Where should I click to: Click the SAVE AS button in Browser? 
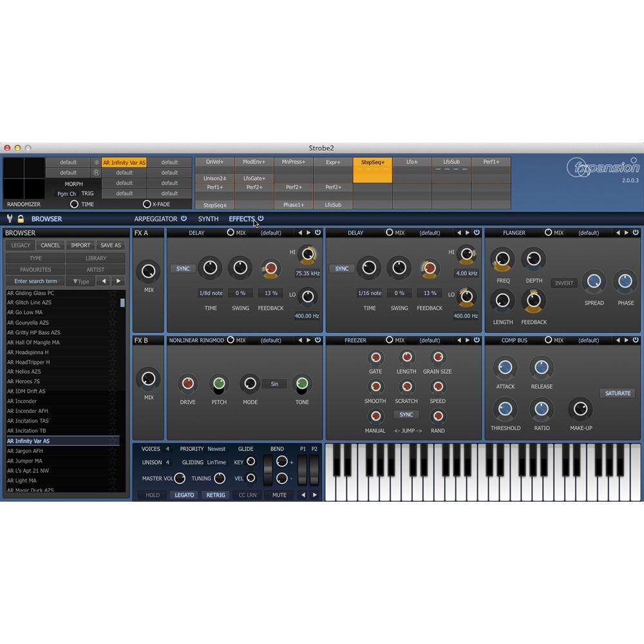110,245
